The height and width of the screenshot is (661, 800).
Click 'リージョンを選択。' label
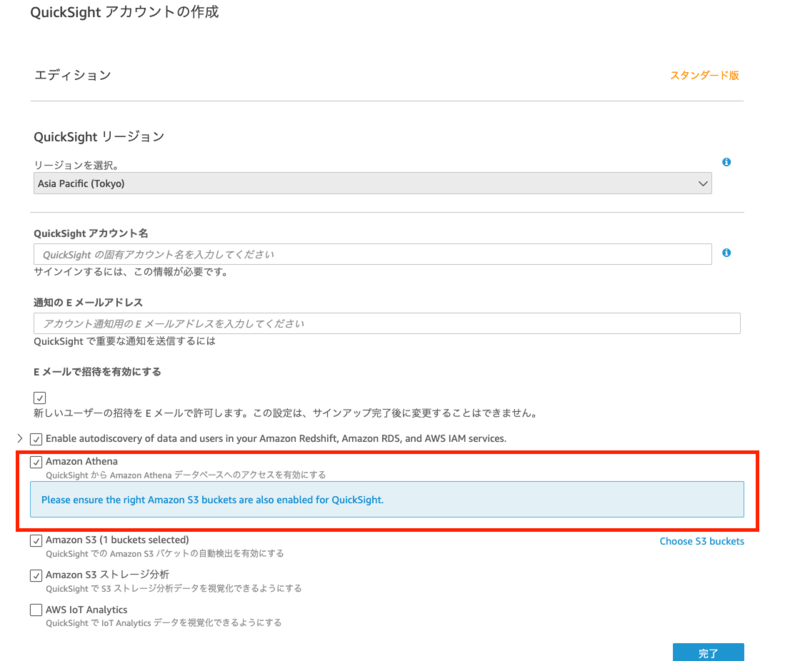click(x=77, y=165)
